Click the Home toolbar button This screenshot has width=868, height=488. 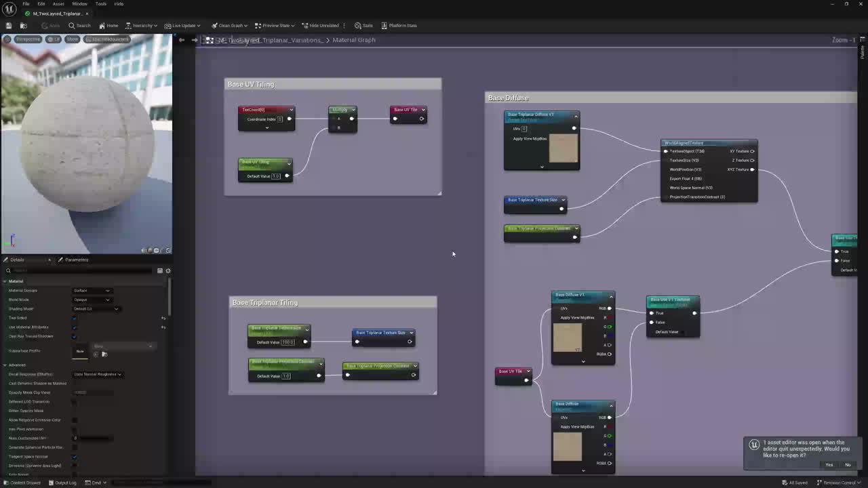[x=108, y=26]
